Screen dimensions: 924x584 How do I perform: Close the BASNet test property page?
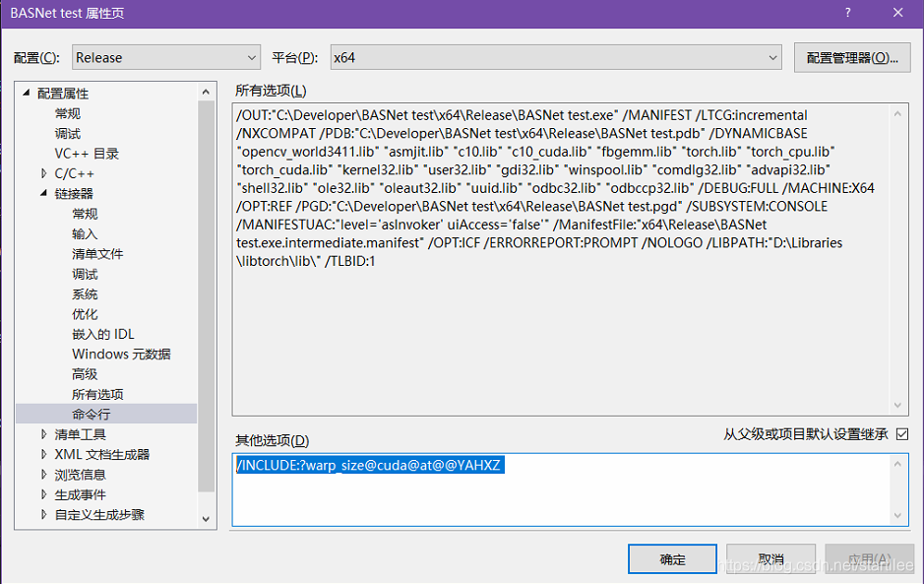(898, 13)
